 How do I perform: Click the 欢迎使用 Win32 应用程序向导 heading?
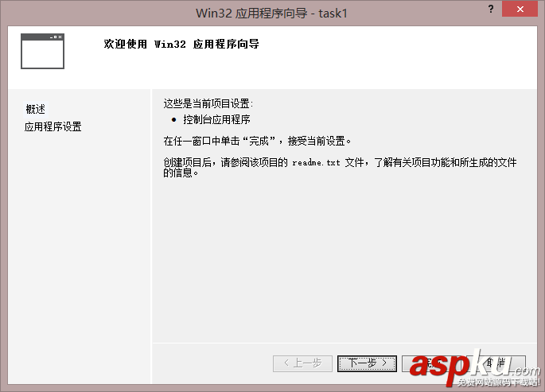click(181, 44)
